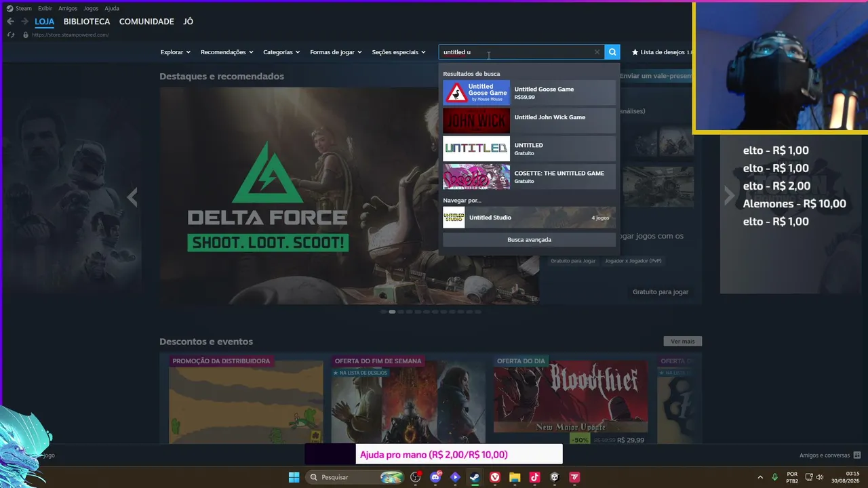Switch the POR PTB2 keyboard language
This screenshot has width=868, height=488.
coord(792,477)
